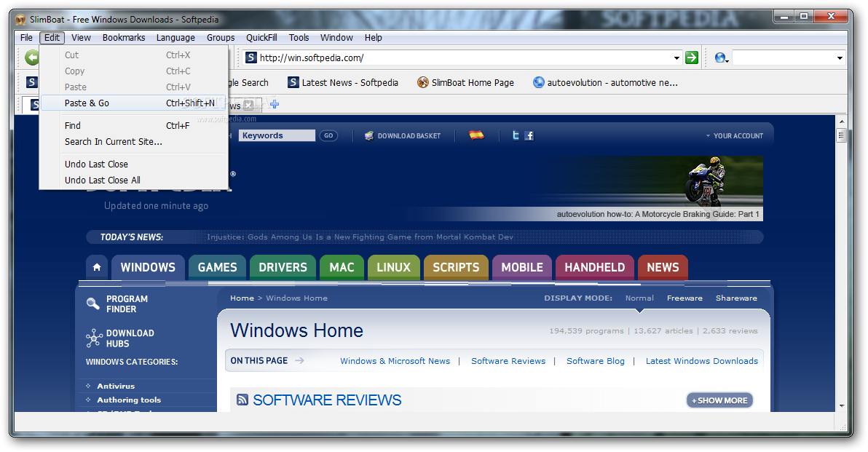Switch to the SCRIPTS tab

click(x=456, y=267)
